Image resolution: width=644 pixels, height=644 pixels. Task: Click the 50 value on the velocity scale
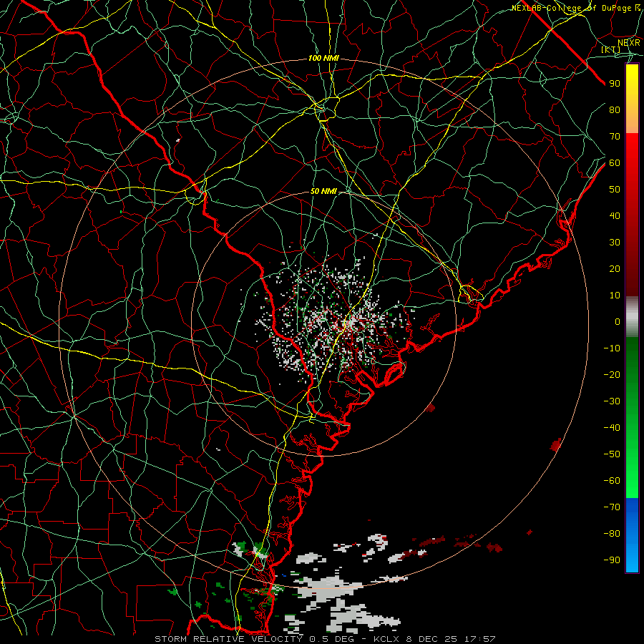click(615, 190)
